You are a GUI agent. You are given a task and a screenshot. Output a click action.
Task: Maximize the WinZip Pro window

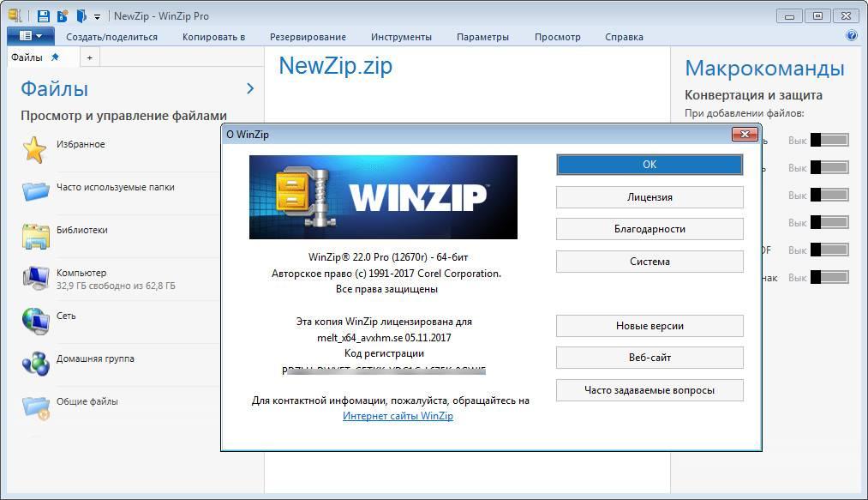[x=817, y=16]
